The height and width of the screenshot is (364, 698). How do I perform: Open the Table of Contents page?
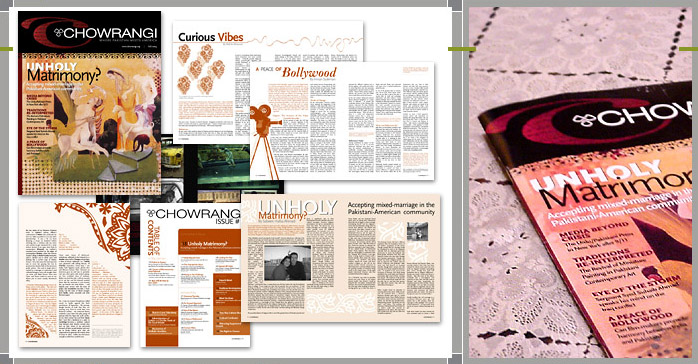click(x=195, y=275)
